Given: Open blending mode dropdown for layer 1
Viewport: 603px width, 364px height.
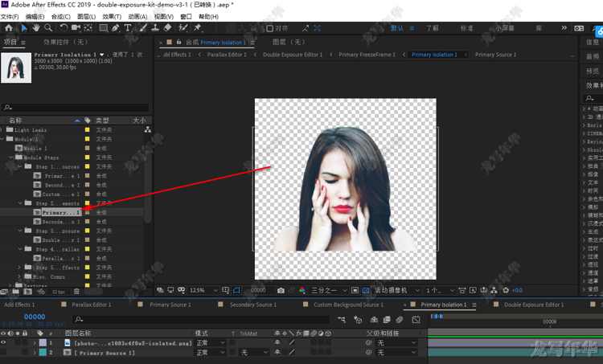Looking at the screenshot, I should pos(211,342).
